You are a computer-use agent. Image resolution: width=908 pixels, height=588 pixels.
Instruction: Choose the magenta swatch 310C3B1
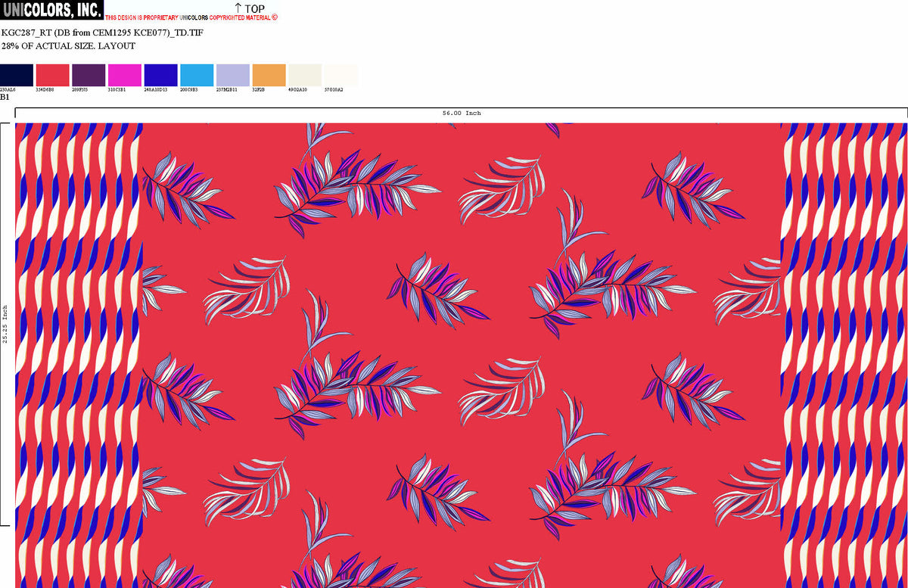pos(124,75)
